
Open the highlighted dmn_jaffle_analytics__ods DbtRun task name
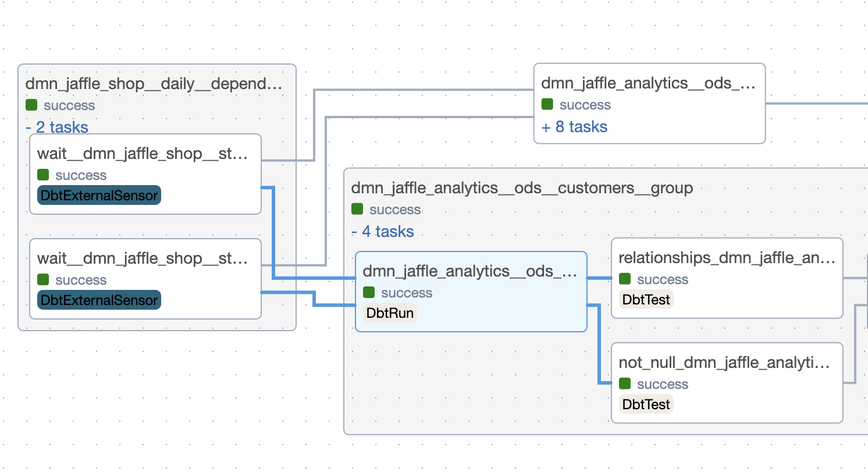click(x=469, y=271)
